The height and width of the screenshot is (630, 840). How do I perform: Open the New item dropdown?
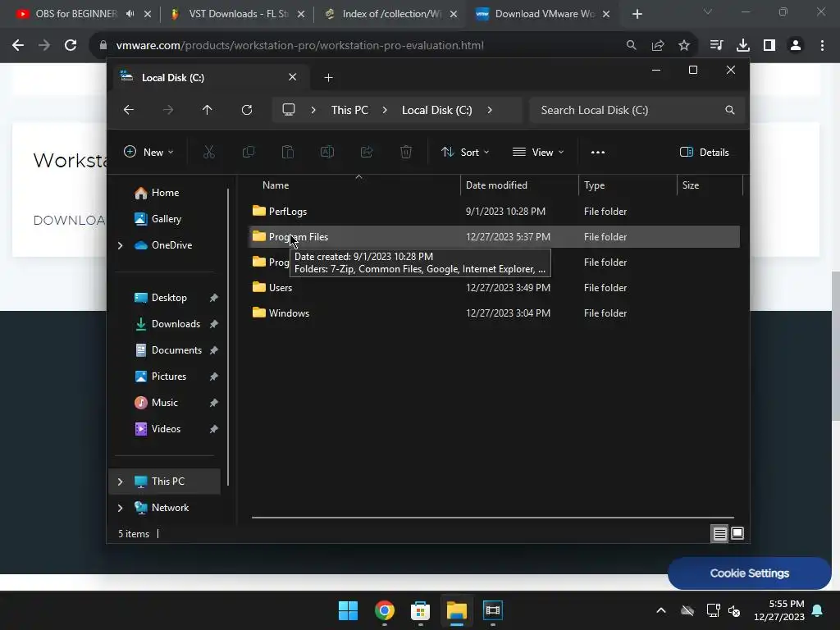click(148, 152)
